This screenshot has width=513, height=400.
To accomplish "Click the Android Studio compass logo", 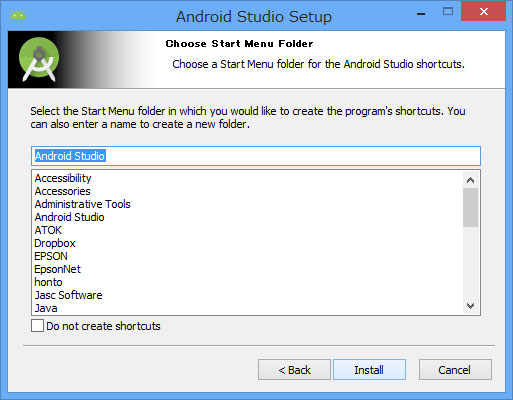I will [x=39, y=59].
